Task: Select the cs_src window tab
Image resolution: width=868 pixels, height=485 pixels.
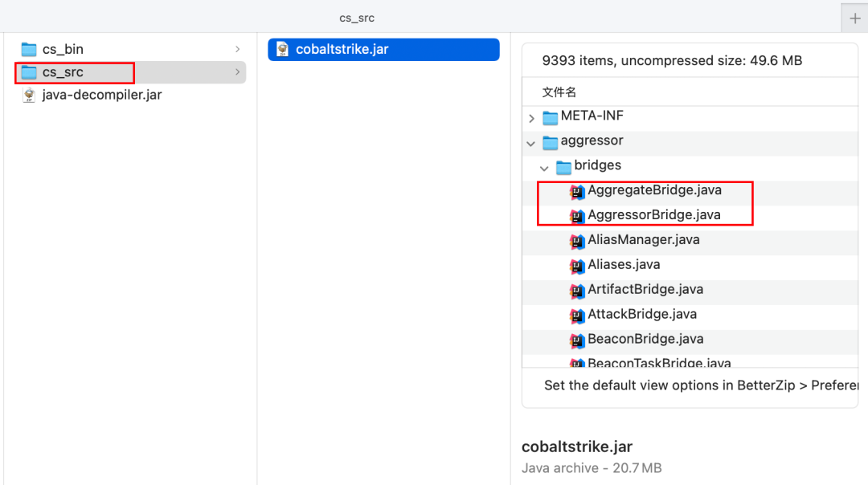Action: [x=357, y=18]
